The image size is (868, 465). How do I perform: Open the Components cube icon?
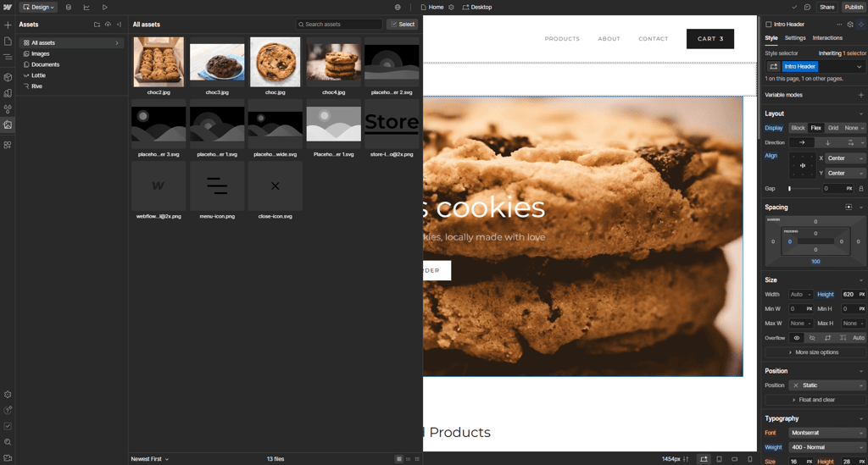coord(8,77)
